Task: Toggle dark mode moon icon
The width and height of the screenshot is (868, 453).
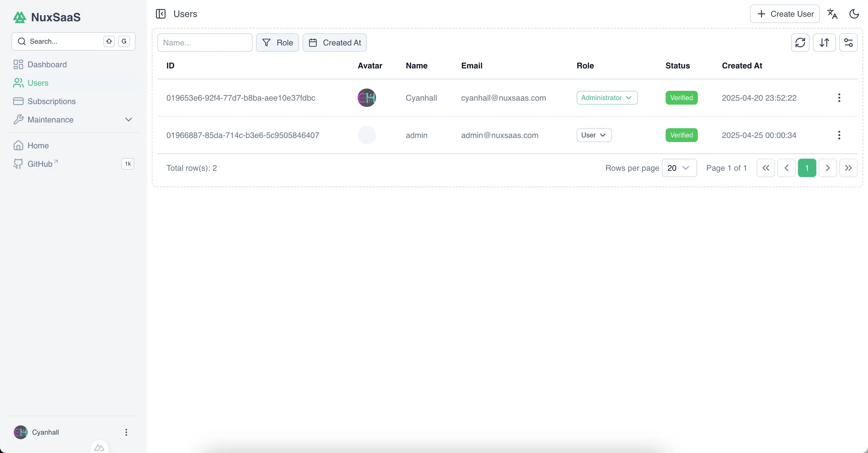Action: (x=854, y=14)
